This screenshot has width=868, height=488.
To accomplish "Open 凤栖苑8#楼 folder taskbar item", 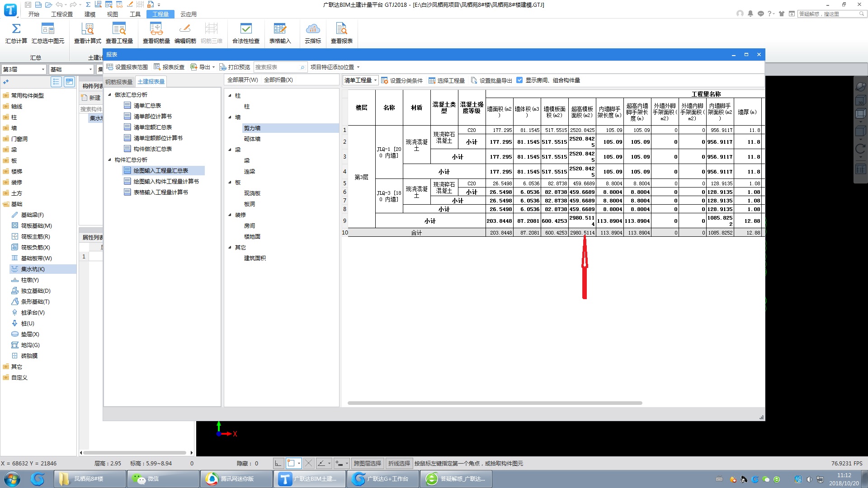I will click(x=90, y=479).
